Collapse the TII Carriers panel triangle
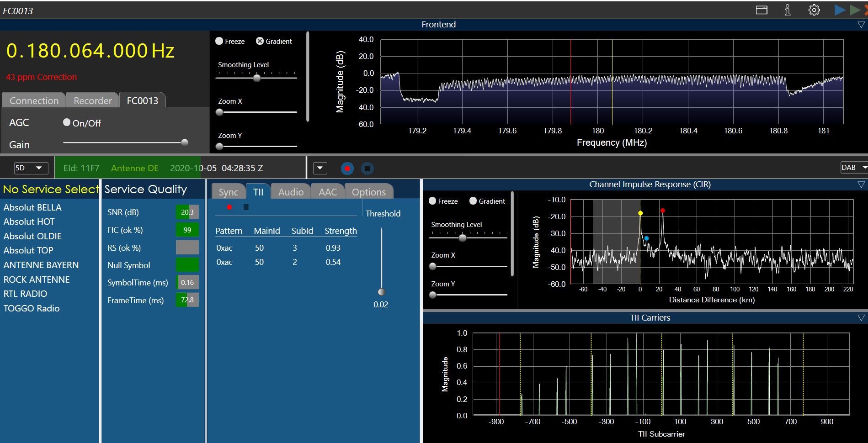This screenshot has height=443, width=868. click(861, 318)
